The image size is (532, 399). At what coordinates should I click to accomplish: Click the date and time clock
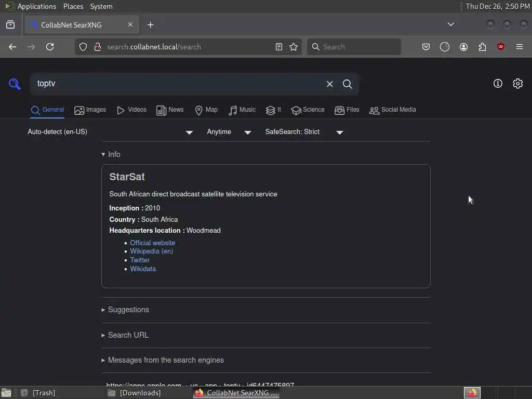pyautogui.click(x=497, y=6)
